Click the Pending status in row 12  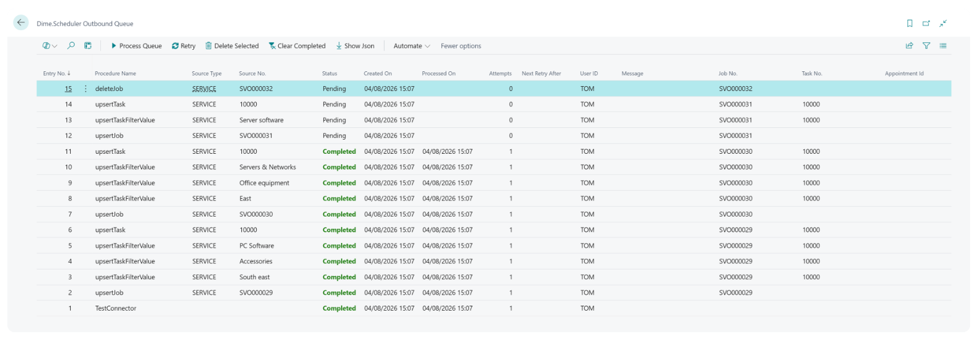(x=334, y=136)
